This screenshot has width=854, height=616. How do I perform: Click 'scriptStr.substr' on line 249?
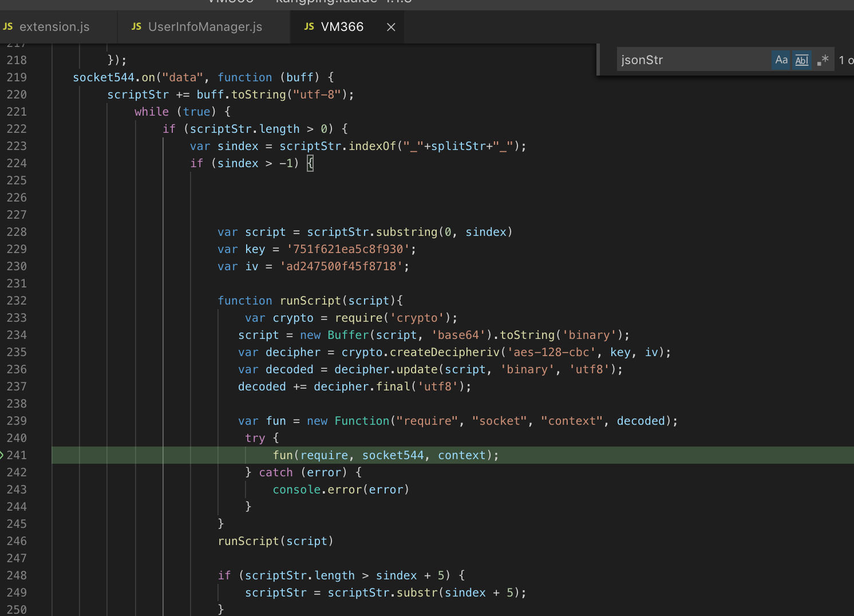[383, 593]
